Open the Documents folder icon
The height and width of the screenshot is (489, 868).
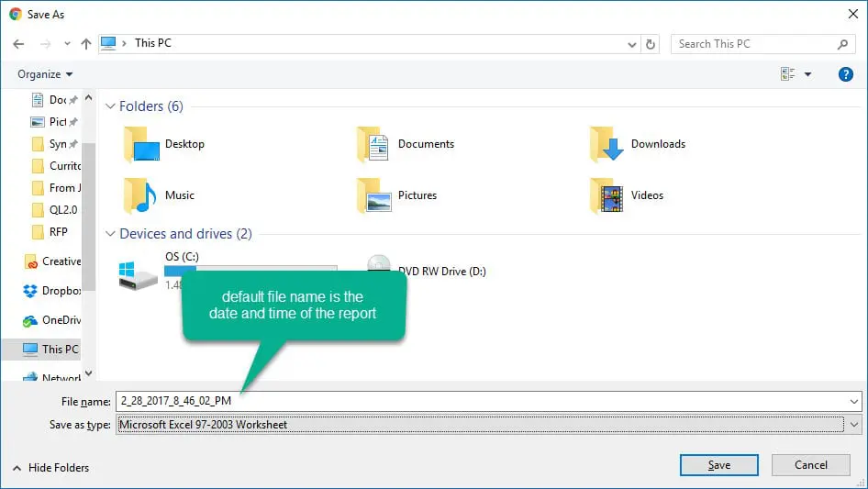[373, 144]
